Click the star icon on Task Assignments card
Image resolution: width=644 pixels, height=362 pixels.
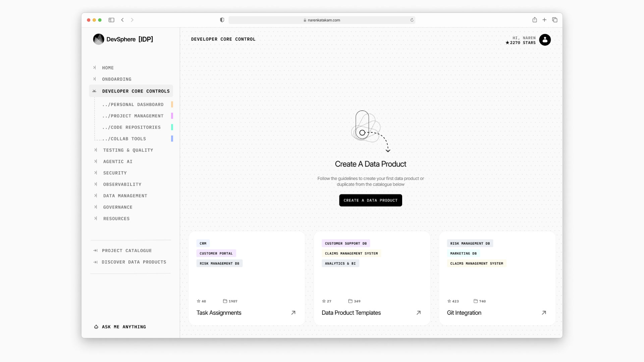pyautogui.click(x=198, y=301)
